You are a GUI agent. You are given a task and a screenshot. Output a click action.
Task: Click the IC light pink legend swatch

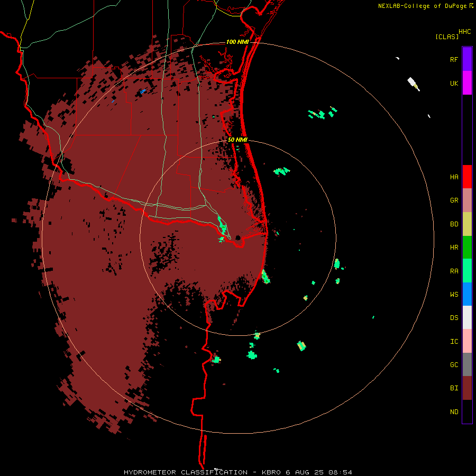click(467, 341)
